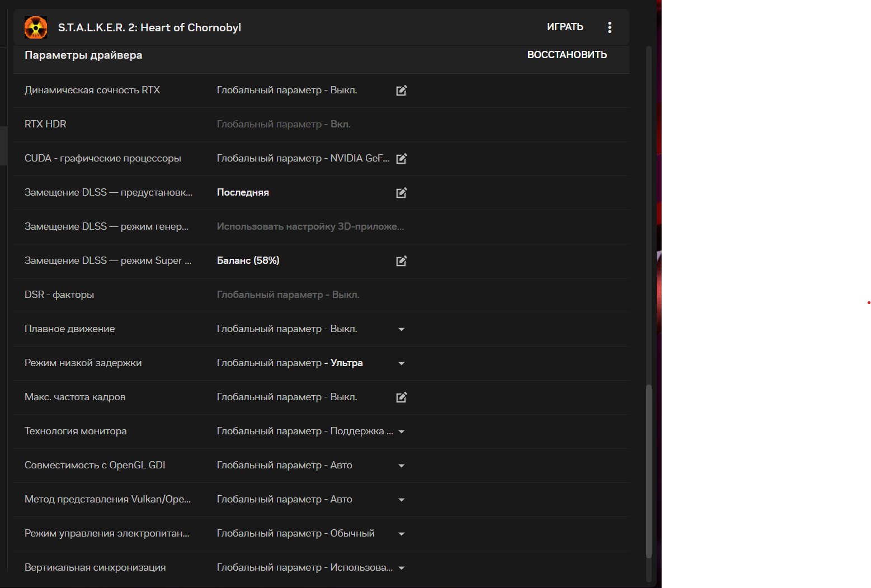Open the 'Режим низкой задержки' dropdown
871x588 pixels.
(x=401, y=363)
